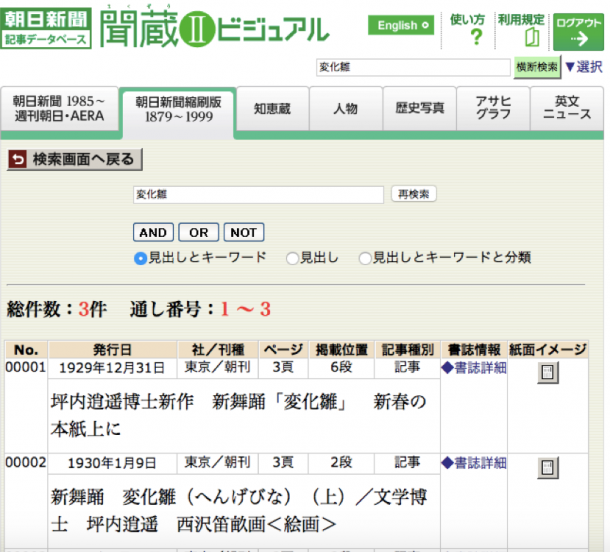Viewport: 610px width, 552px height.
Task: Open the 歴史写真 tab
Action: click(419, 109)
